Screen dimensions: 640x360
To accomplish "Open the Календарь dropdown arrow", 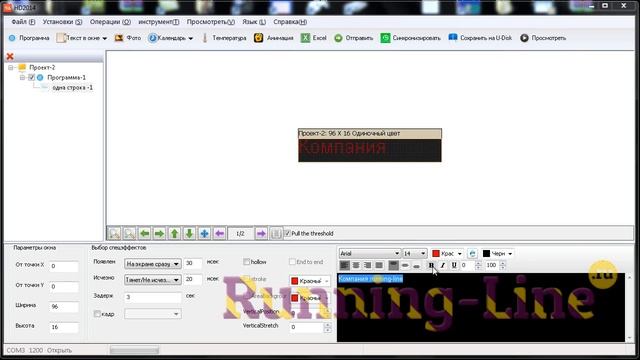I will tap(191, 38).
